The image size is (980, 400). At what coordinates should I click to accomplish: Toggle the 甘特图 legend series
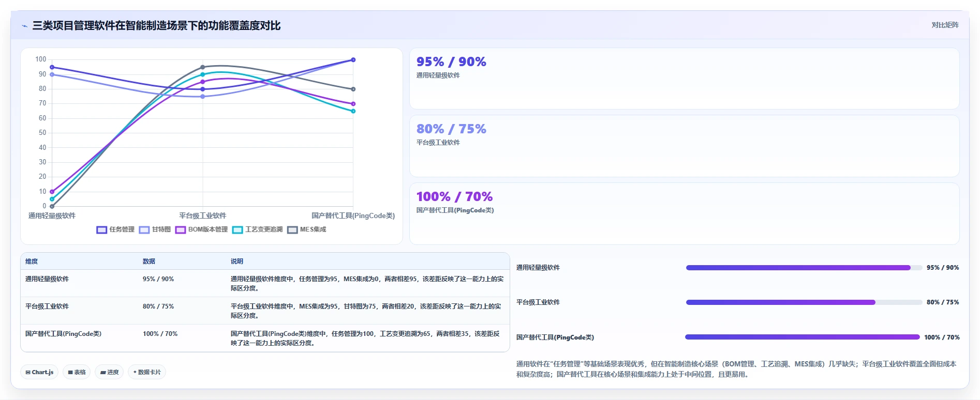click(155, 229)
